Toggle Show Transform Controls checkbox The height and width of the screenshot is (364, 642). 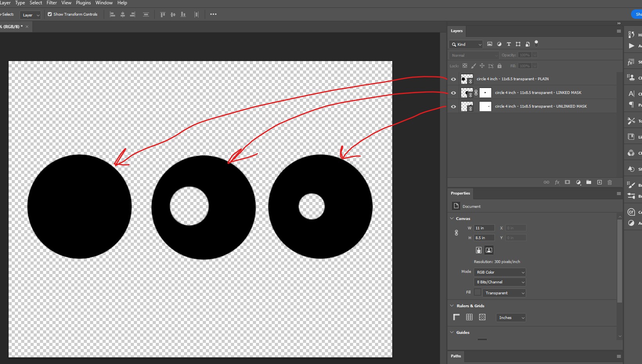50,14
